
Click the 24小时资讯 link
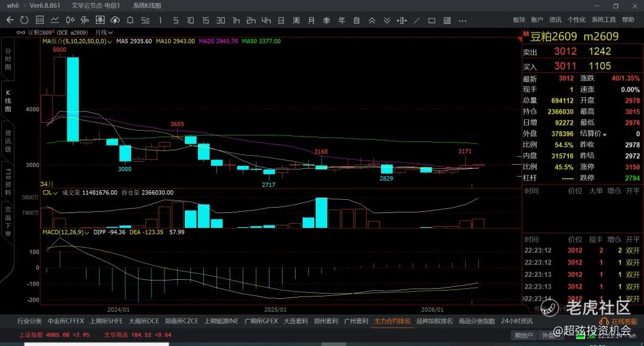coord(516,322)
